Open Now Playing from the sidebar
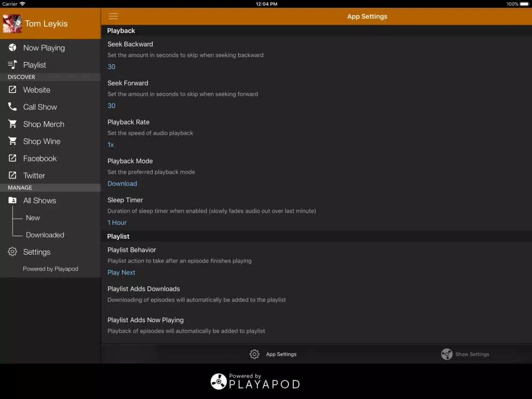Viewport: 532px width, 399px height. coord(50,47)
